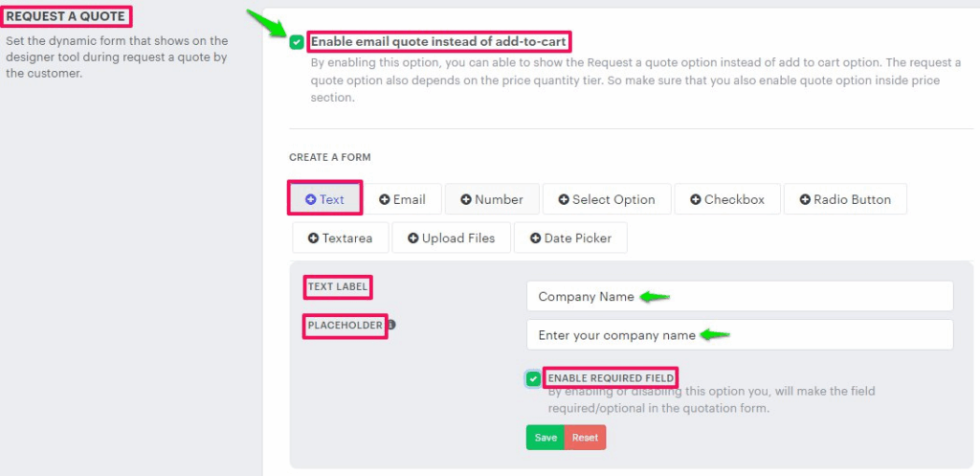The image size is (980, 476).
Task: Toggle Enable email quote instead of add-to-cart
Action: 297,42
